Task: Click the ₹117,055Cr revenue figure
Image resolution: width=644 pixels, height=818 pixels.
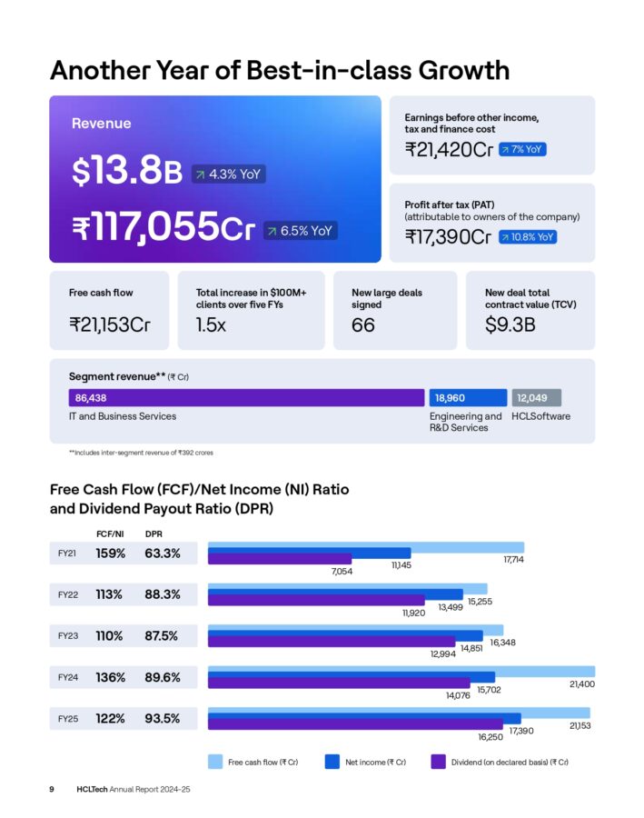Action: tap(163, 227)
